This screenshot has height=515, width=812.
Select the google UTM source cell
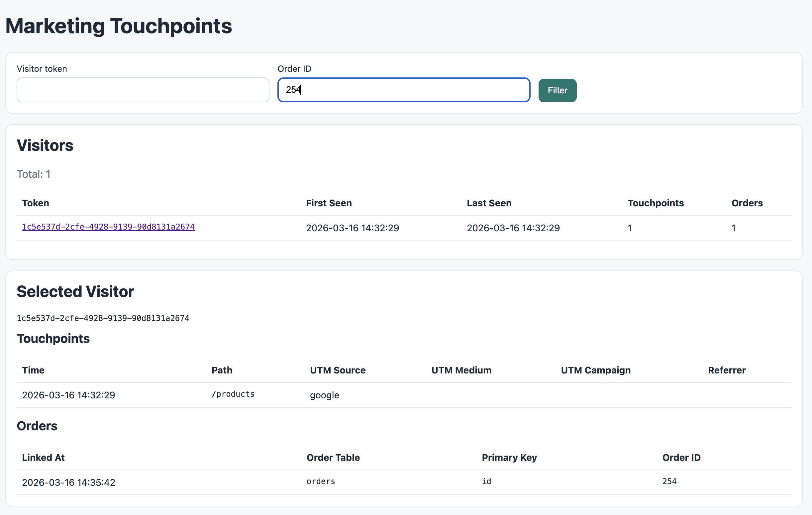pyautogui.click(x=324, y=395)
